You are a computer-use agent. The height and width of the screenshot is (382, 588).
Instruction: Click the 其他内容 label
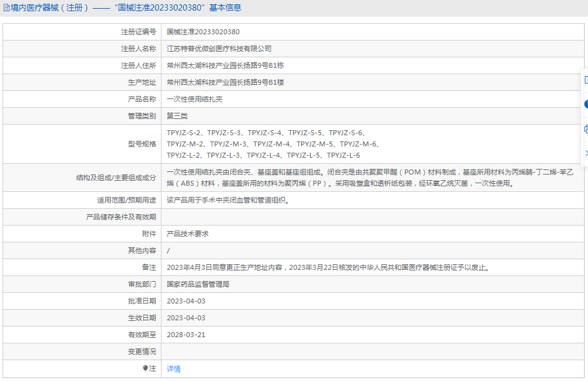(142, 251)
